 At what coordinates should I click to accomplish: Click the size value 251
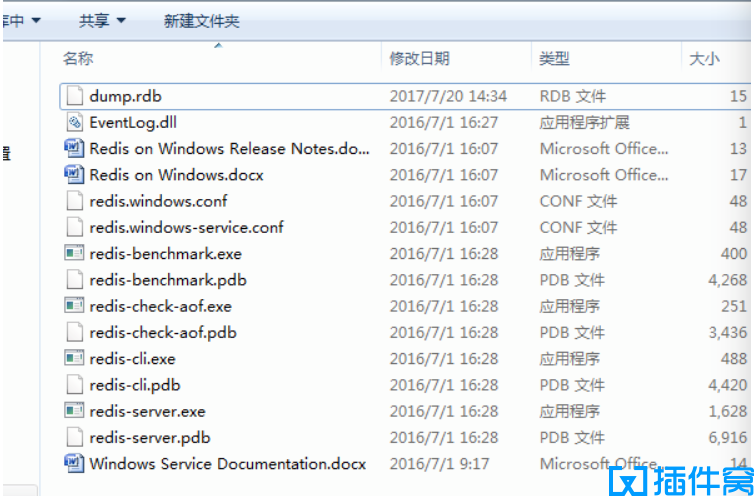(x=734, y=306)
